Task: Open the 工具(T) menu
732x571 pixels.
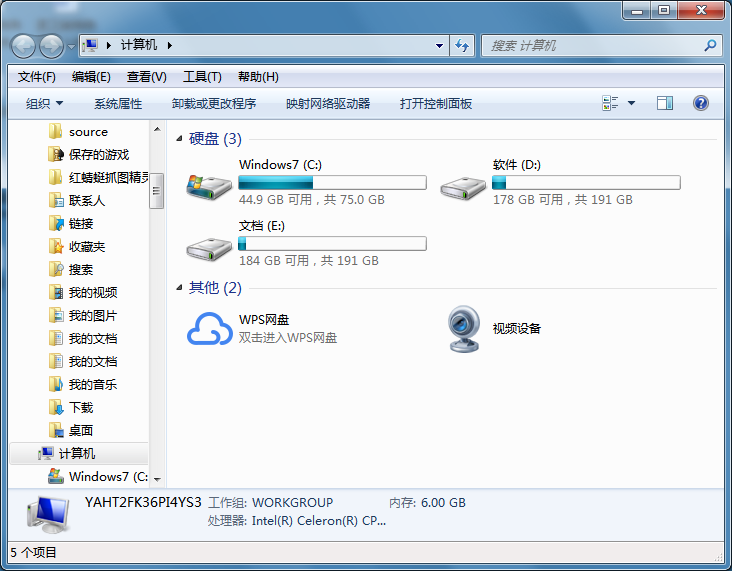Action: click(201, 77)
